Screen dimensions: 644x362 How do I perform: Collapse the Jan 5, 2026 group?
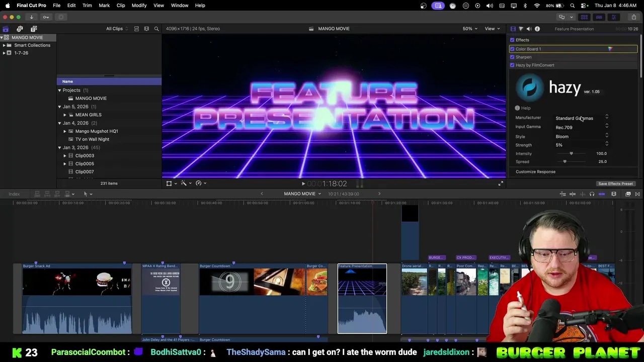(59, 107)
